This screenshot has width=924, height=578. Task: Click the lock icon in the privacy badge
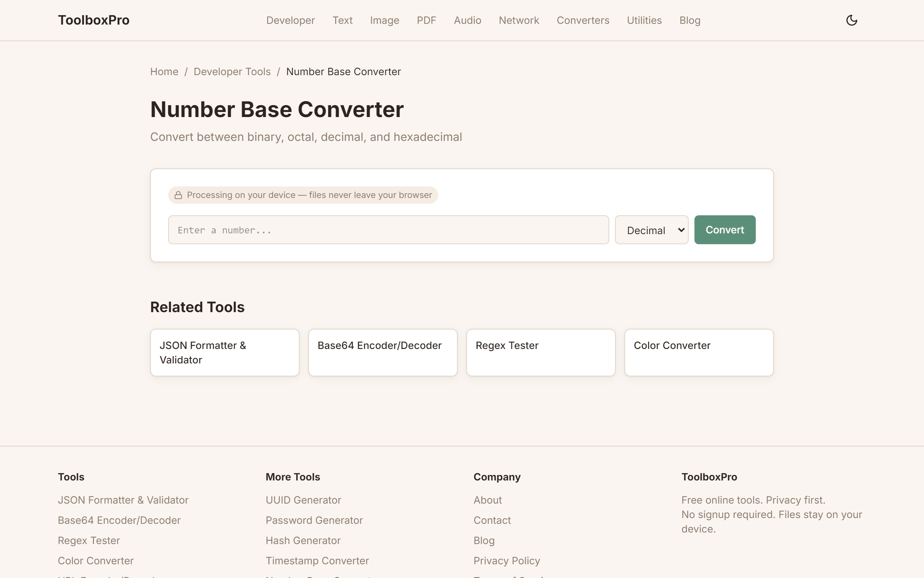(178, 195)
